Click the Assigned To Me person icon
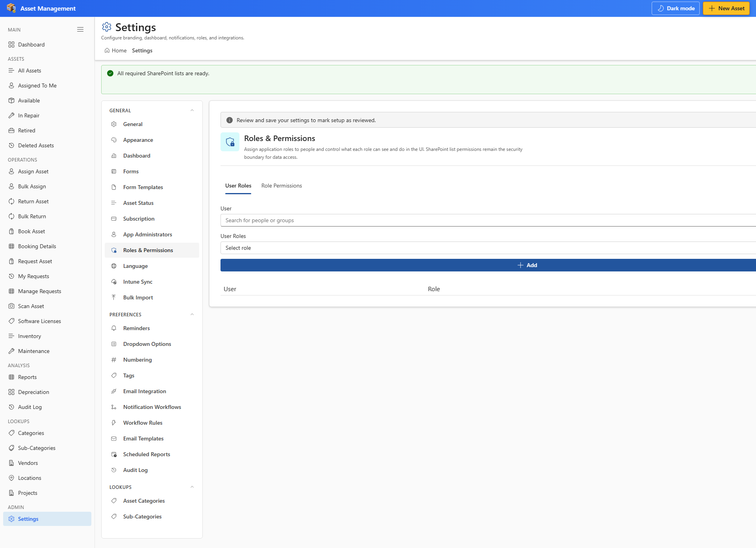 (x=11, y=85)
